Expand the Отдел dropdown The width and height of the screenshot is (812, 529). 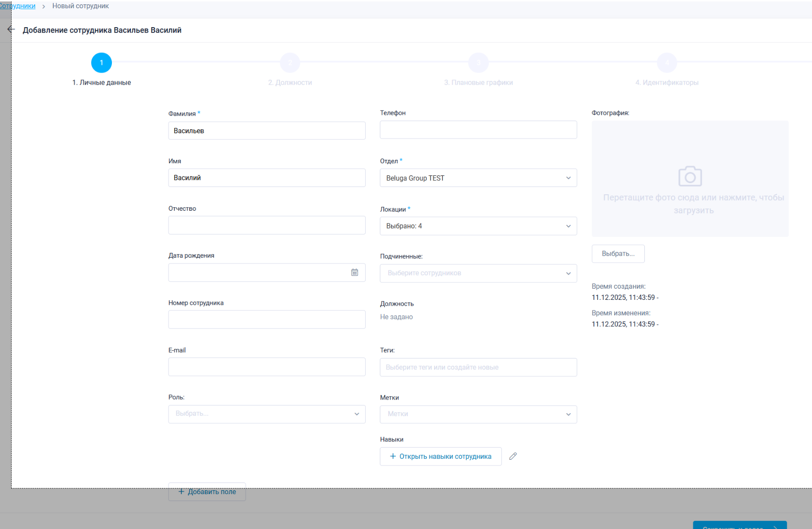478,178
